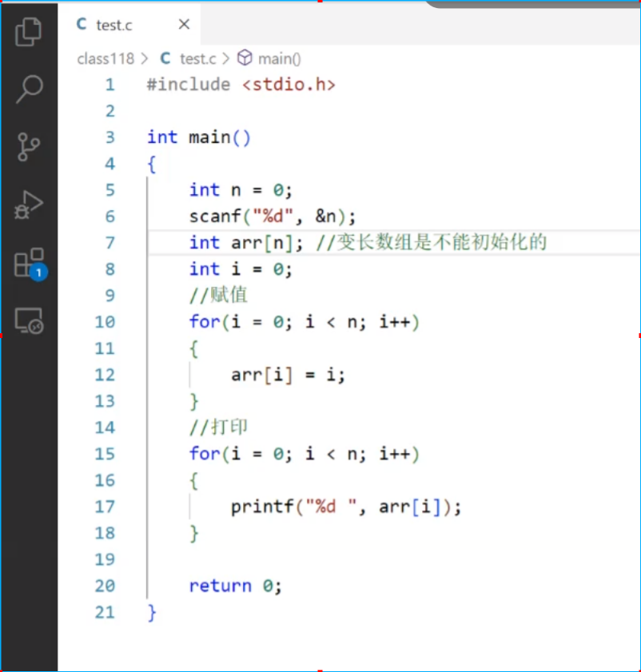This screenshot has width=641, height=672.
Task: Click the closing brace on line 18
Action: click(x=193, y=534)
